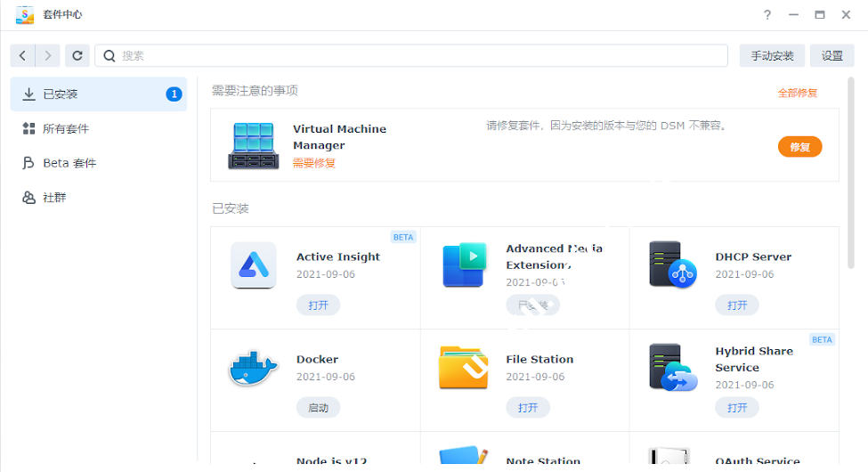Select the Advanced Media Extensions icon
The height and width of the screenshot is (472, 868).
[463, 265]
